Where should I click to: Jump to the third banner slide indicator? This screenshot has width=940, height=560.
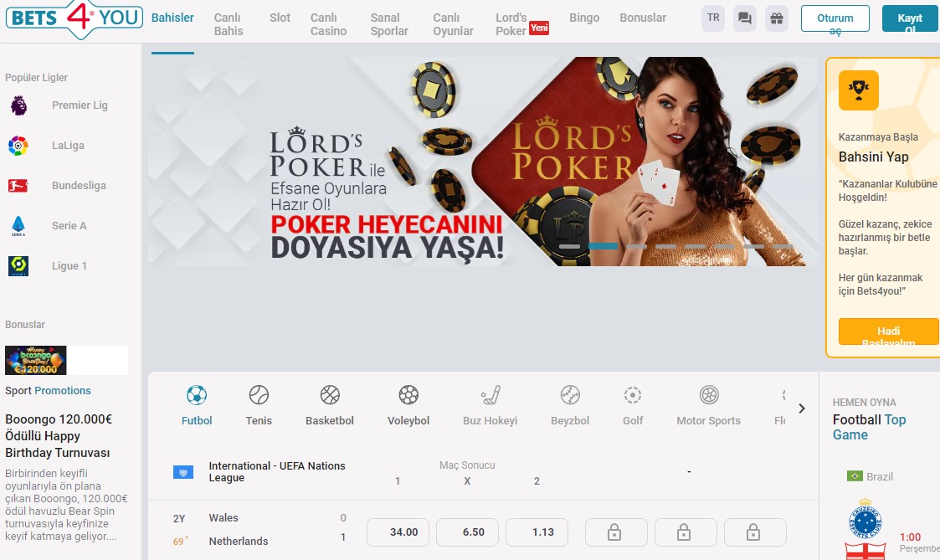[637, 246]
